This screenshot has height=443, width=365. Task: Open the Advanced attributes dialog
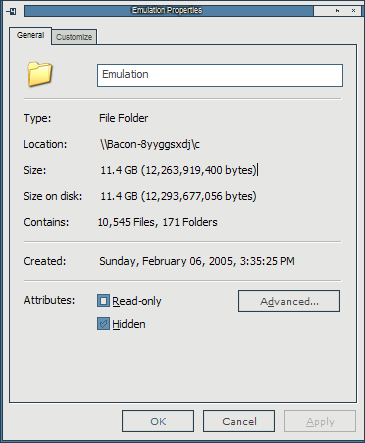click(289, 301)
